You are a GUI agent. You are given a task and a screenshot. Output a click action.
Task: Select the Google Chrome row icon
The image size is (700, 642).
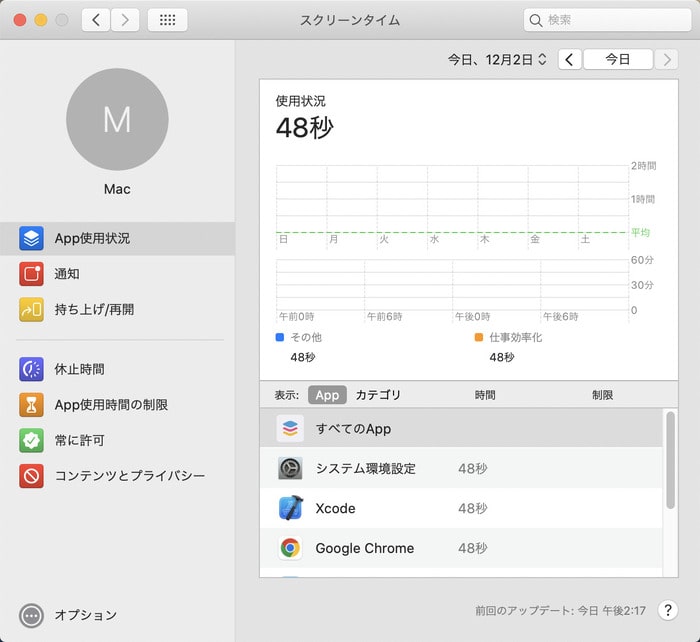pyautogui.click(x=290, y=548)
